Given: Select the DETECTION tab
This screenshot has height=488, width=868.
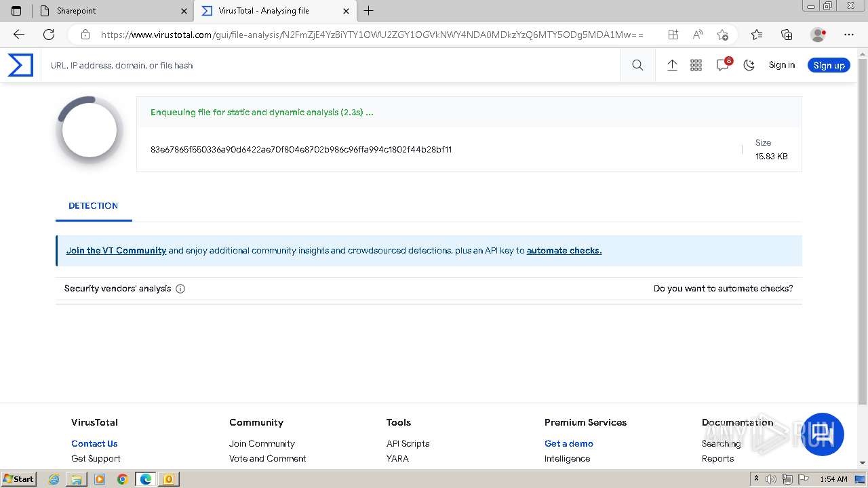Looking at the screenshot, I should (93, 206).
